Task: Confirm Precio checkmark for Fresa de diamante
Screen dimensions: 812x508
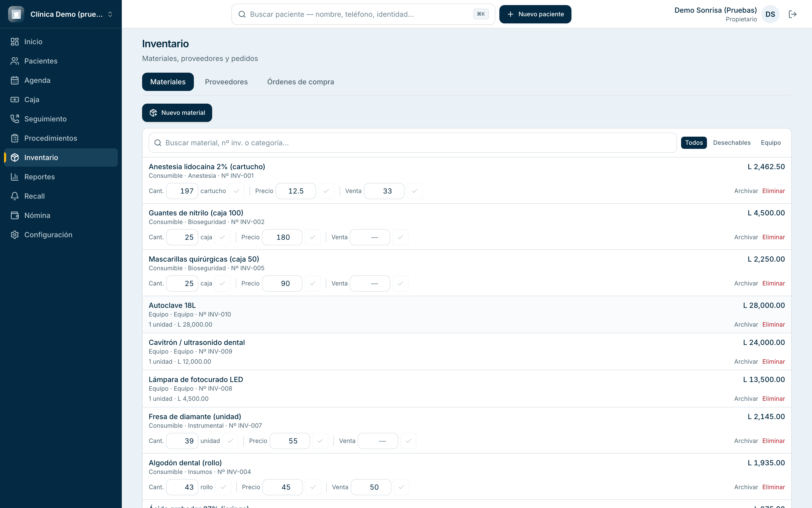Action: tap(320, 441)
